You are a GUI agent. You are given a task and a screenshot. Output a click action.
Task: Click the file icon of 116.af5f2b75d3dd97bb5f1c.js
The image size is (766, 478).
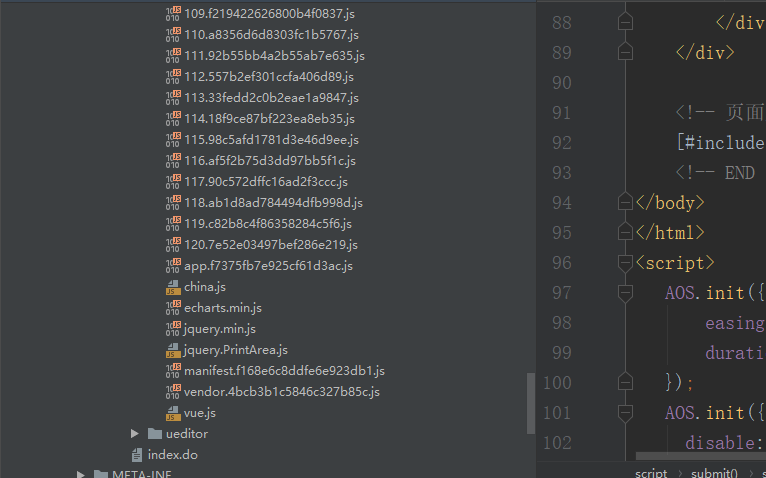(173, 161)
